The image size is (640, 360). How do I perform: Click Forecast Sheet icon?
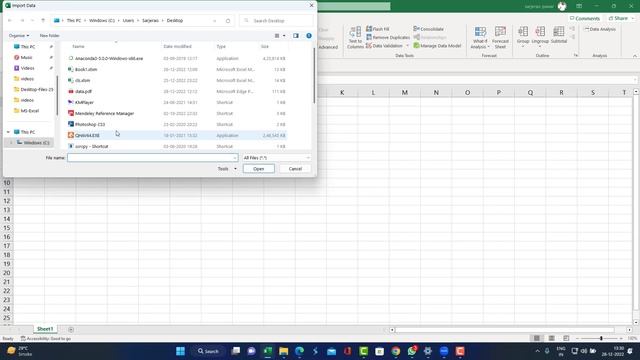(x=500, y=38)
